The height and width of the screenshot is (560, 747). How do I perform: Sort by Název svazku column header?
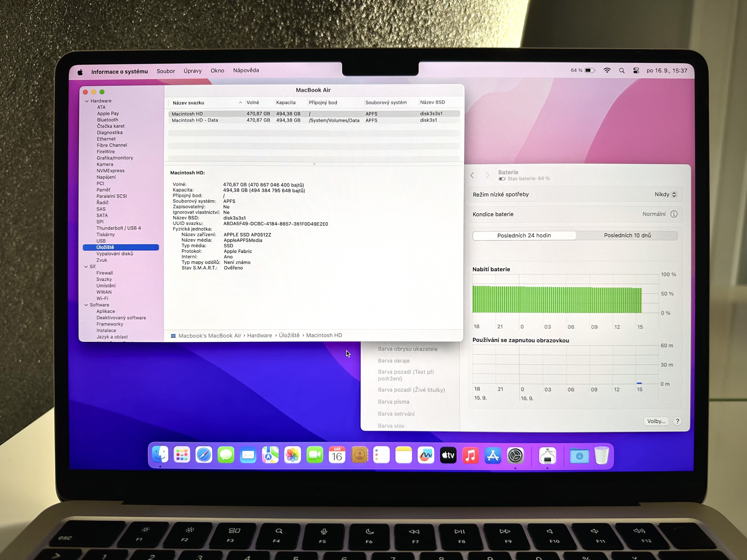coord(188,103)
